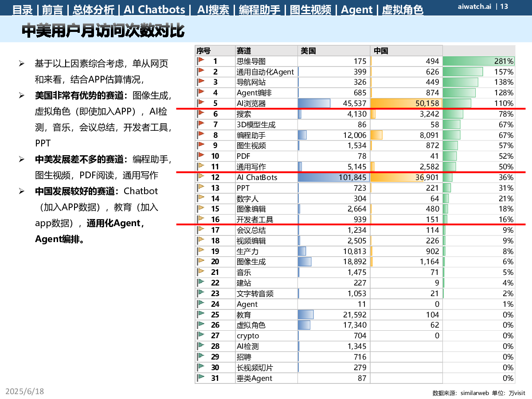Click the yellow flag in the 会议总结 row
The height and width of the screenshot is (399, 532).
click(200, 229)
